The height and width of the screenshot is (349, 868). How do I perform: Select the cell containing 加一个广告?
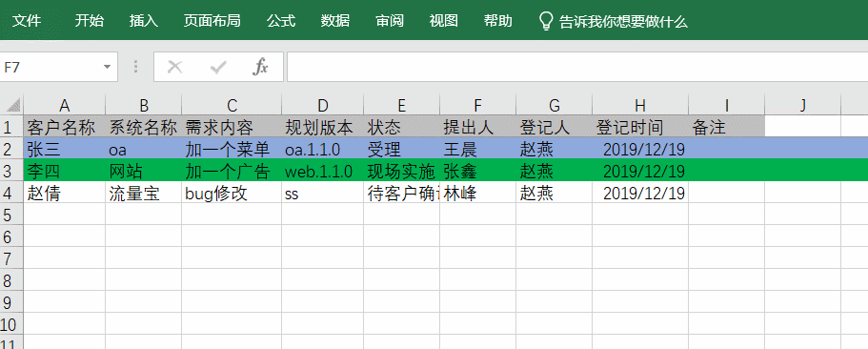pyautogui.click(x=232, y=171)
